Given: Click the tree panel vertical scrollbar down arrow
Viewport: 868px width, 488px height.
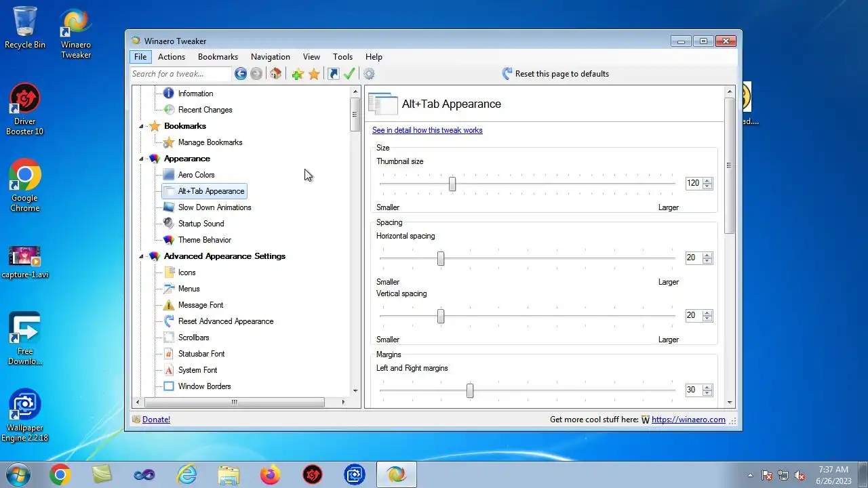Looking at the screenshot, I should [x=355, y=391].
